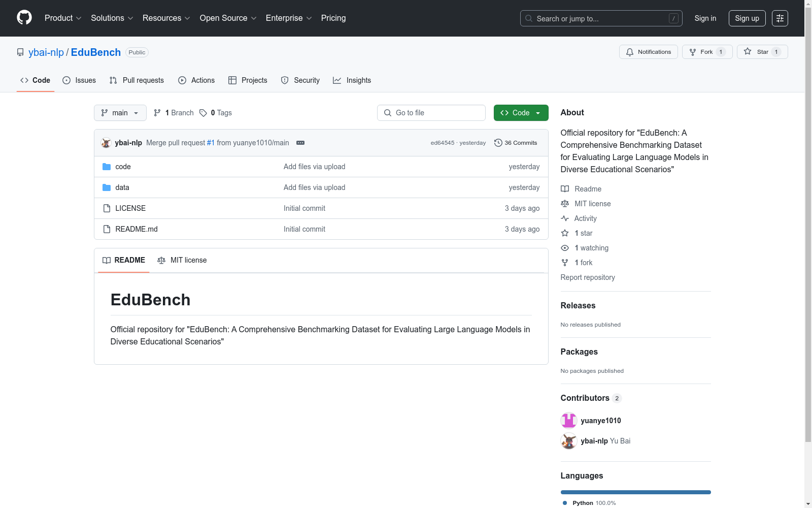The image size is (812, 508).
Task: Open the Insights tab
Action: [x=352, y=80]
